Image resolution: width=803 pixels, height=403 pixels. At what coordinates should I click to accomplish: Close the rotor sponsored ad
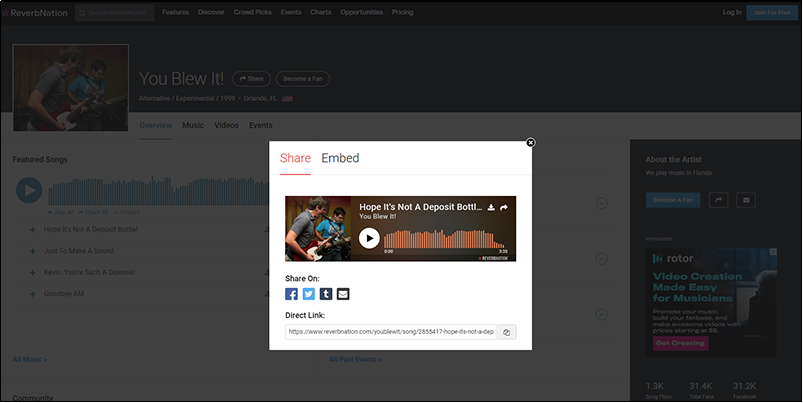click(773, 252)
